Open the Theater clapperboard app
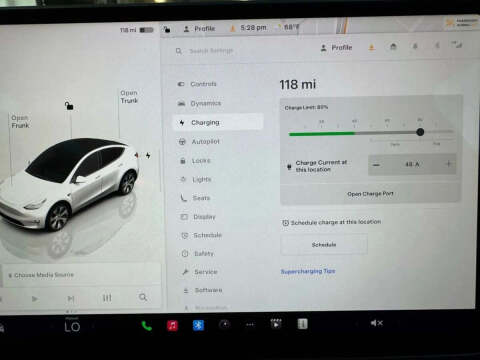This screenshot has width=480, height=360. tap(276, 324)
